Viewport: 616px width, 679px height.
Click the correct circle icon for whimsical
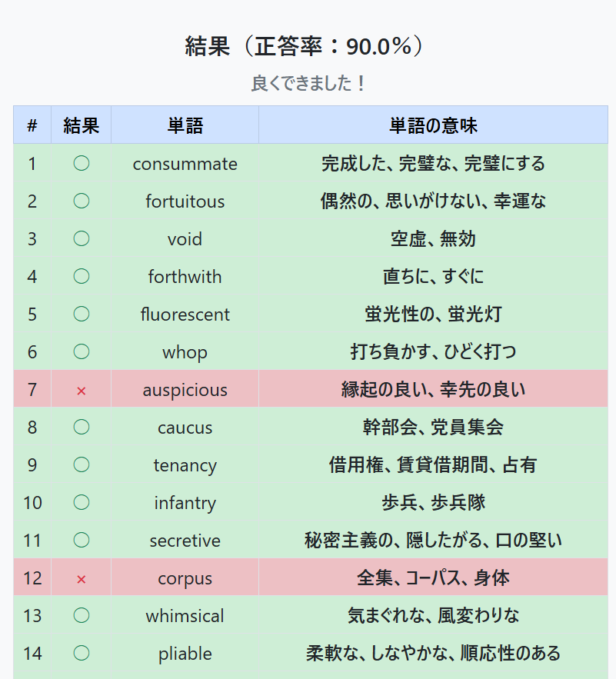tap(82, 615)
